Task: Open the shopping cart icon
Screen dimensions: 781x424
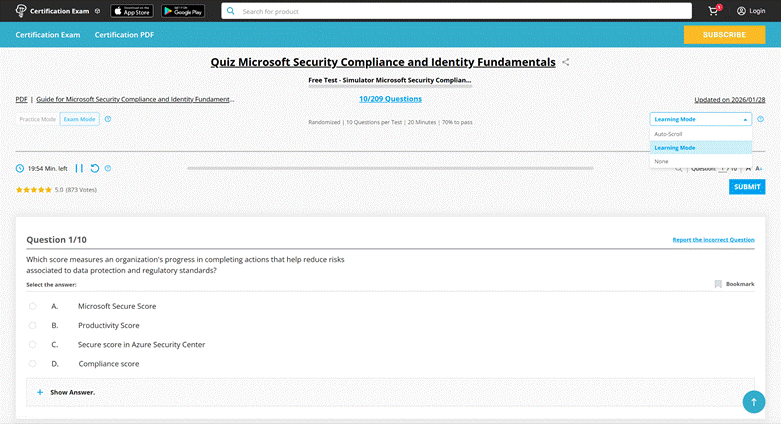Action: [x=714, y=11]
